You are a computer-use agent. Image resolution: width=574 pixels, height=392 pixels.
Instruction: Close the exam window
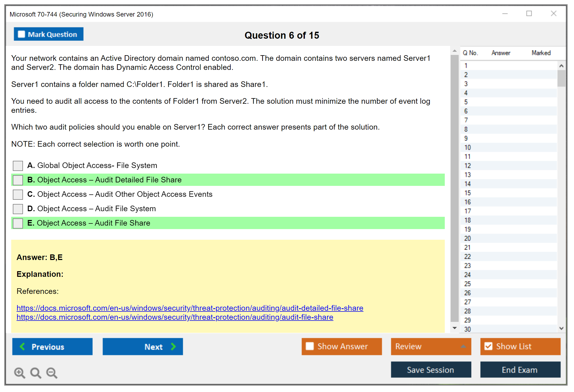(553, 14)
